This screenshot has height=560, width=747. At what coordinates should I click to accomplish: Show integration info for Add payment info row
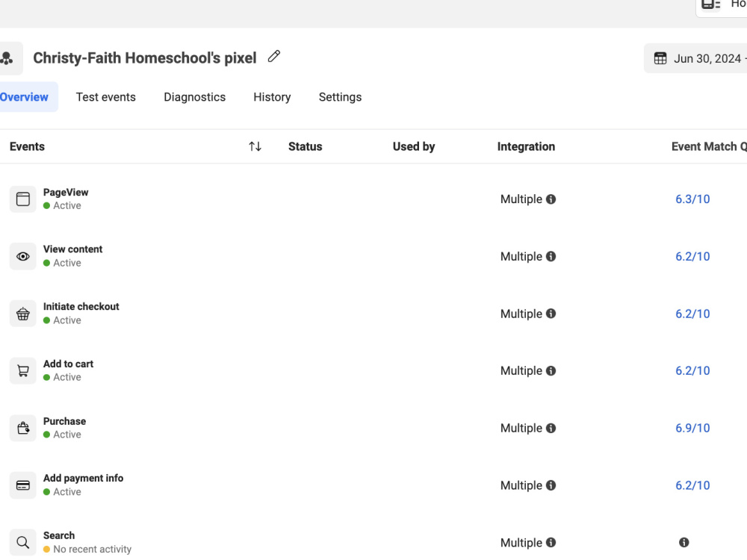tap(551, 485)
